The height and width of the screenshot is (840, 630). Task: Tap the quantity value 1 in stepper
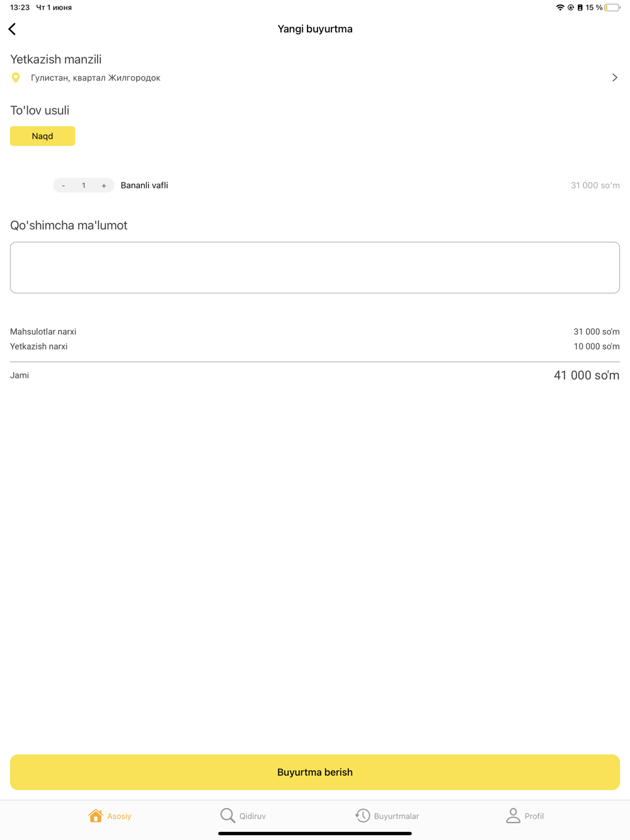pos(84,185)
